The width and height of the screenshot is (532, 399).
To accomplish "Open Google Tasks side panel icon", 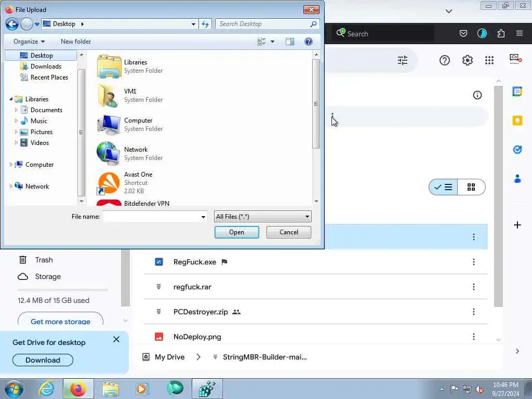I will 517,149.
